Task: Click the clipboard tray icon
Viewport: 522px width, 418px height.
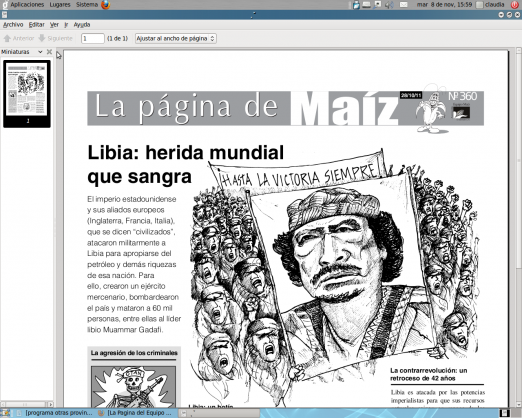Action: [x=356, y=5]
